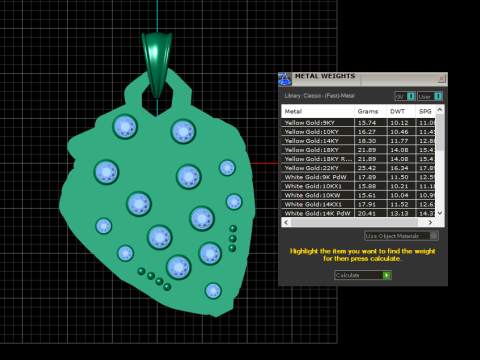The width and height of the screenshot is (480, 360).
Task: Click the Calculate button
Action: (x=363, y=275)
